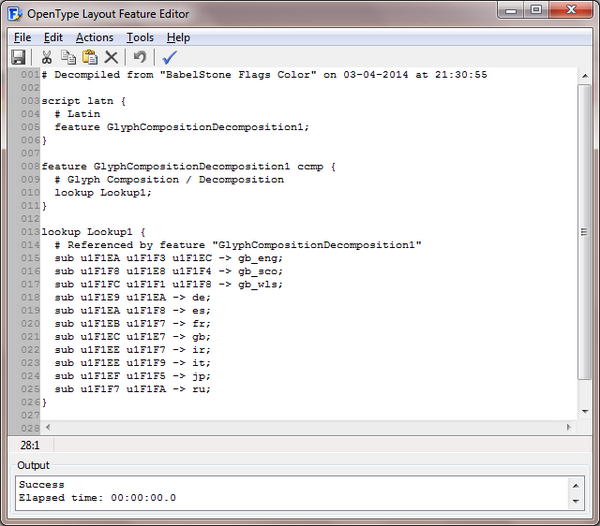Click the line 'script latn {'
The height and width of the screenshot is (526, 600).
pyautogui.click(x=83, y=101)
